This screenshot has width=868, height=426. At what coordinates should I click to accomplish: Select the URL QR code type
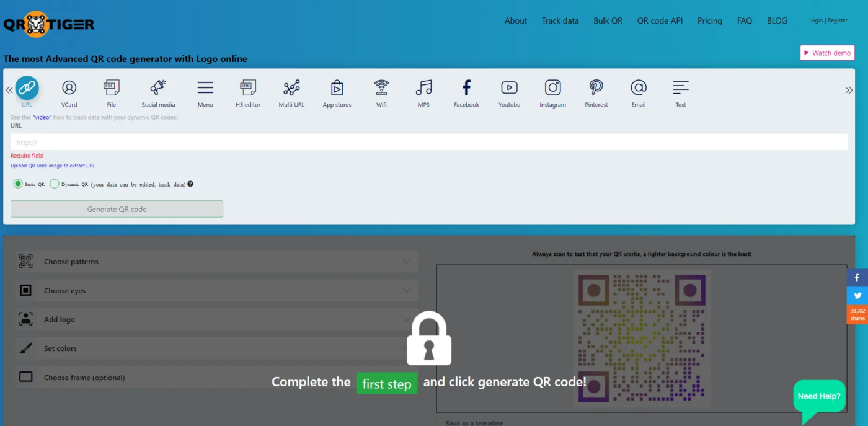[27, 91]
